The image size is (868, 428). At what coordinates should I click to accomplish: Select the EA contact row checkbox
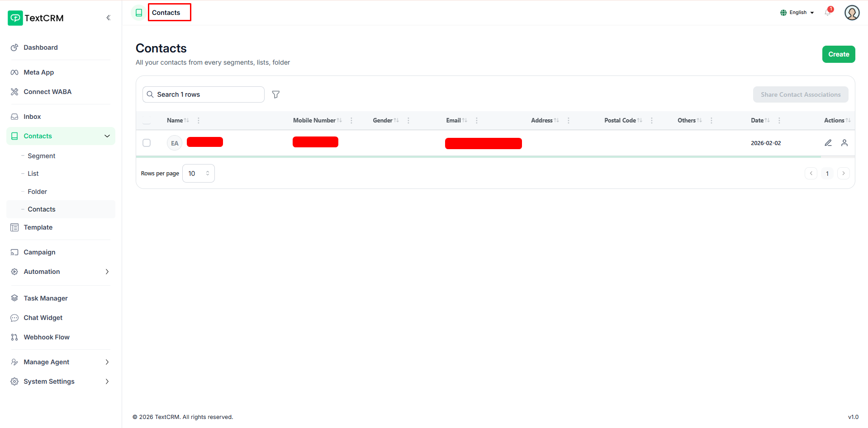pyautogui.click(x=147, y=143)
